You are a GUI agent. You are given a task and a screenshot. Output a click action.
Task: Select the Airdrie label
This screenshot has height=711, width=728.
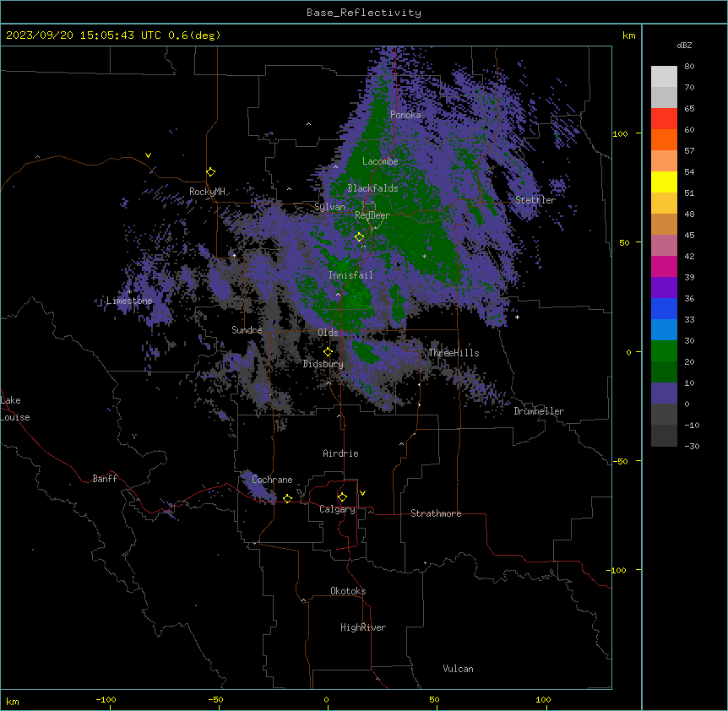[x=341, y=453]
